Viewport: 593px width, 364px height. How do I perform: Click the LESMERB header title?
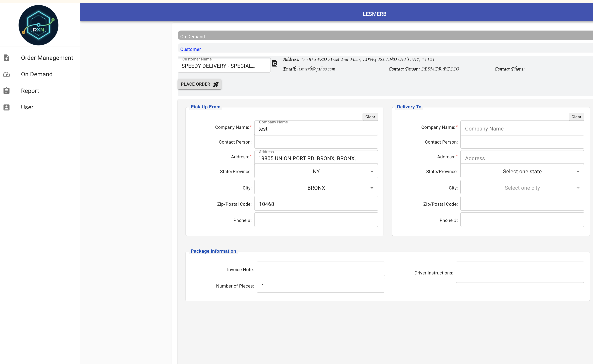pyautogui.click(x=374, y=14)
